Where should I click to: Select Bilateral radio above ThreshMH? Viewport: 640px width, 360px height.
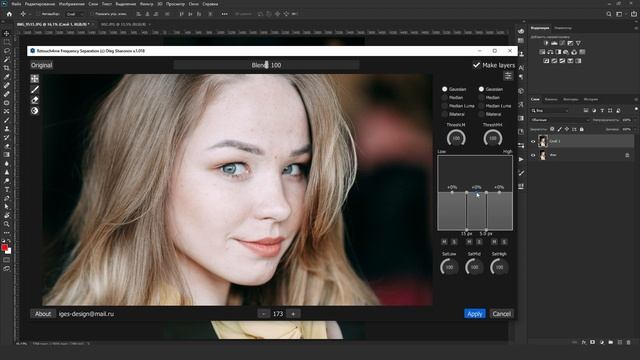(481, 114)
